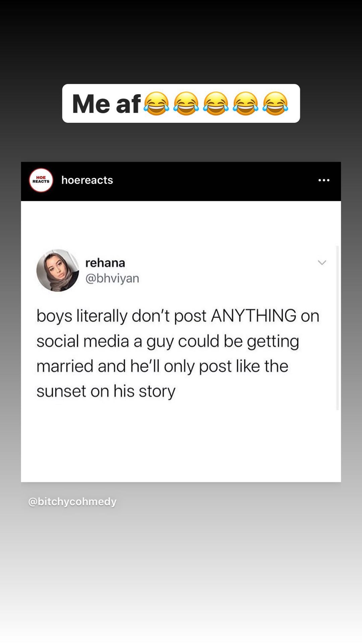Tap the words "social media" in the tweet

(82, 341)
